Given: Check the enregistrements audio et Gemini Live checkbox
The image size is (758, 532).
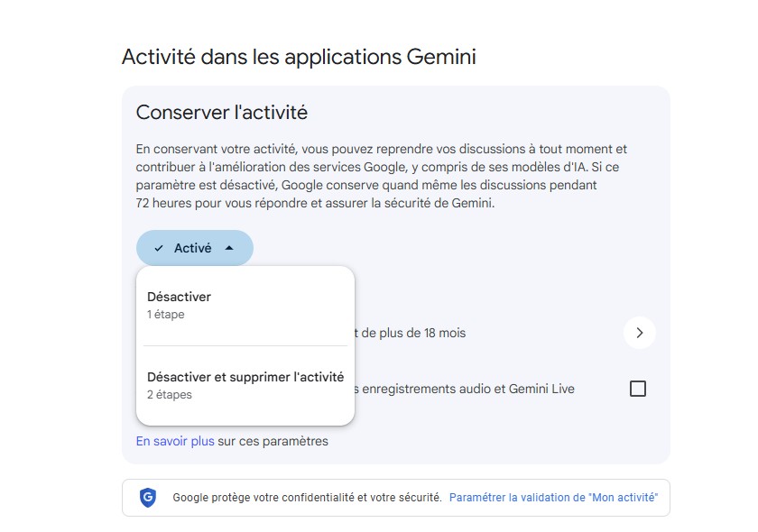Looking at the screenshot, I should click(x=639, y=388).
